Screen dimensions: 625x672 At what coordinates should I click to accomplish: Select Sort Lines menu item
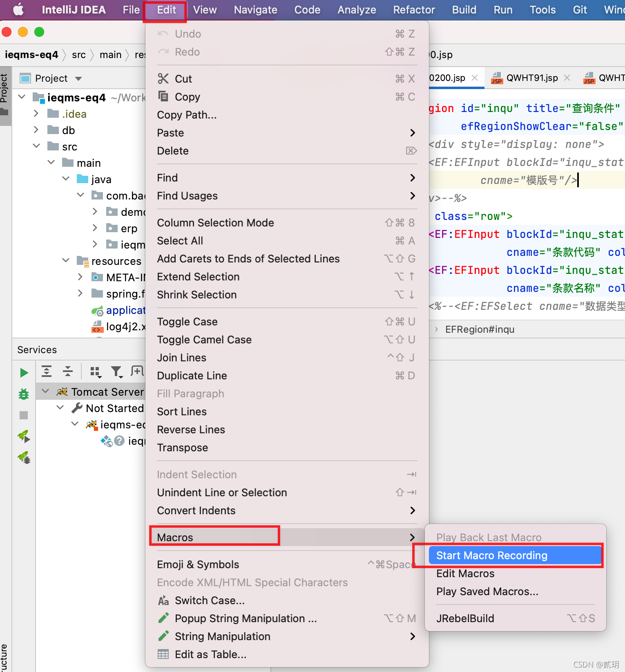point(287,411)
